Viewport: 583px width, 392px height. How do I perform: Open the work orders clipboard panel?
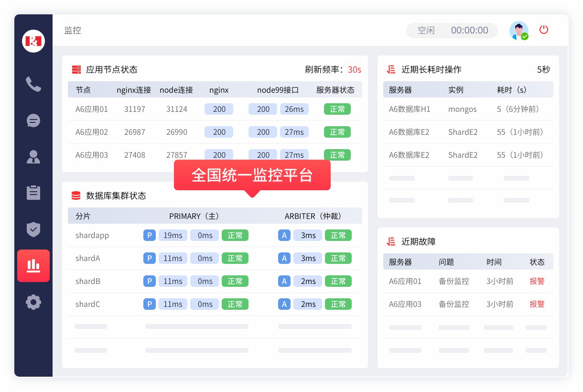[33, 193]
